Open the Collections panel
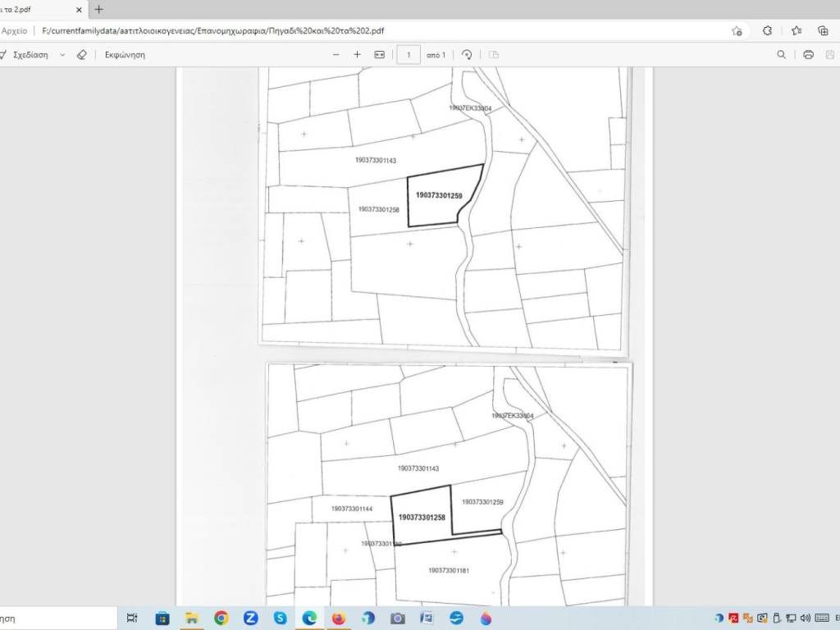This screenshot has height=630, width=840. (823, 30)
